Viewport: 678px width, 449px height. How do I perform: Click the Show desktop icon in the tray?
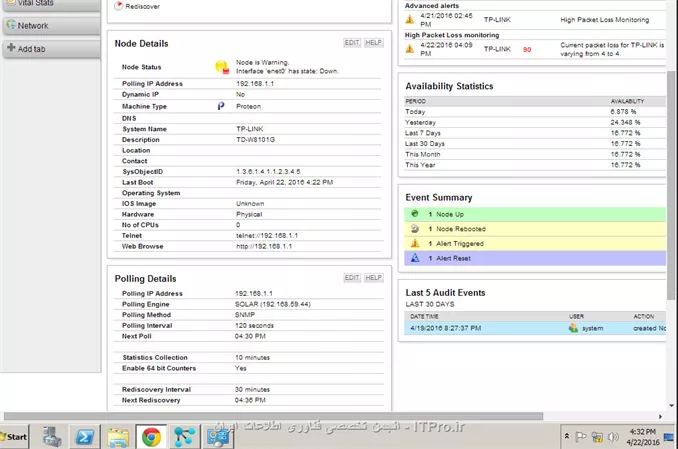pyautogui.click(x=669, y=437)
